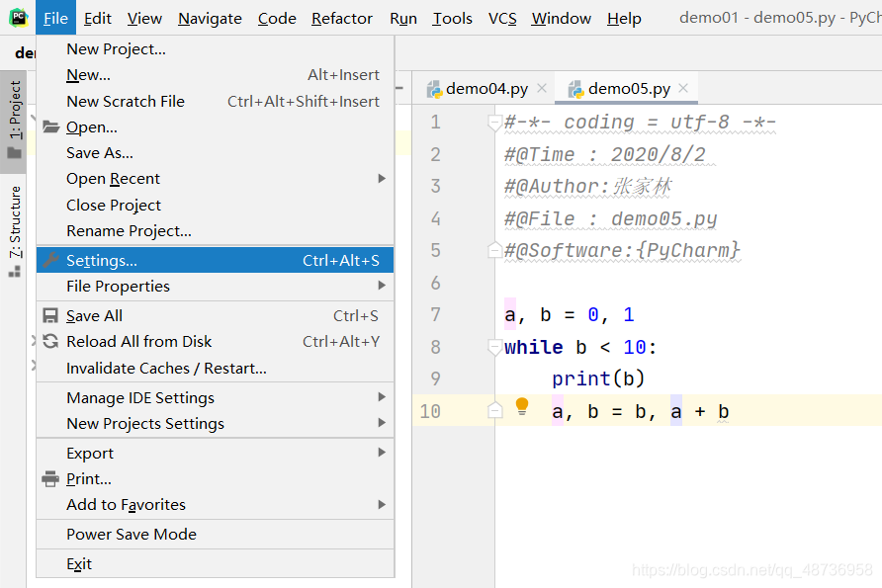Open the VCS menu
The width and height of the screenshot is (882, 588).
click(502, 19)
